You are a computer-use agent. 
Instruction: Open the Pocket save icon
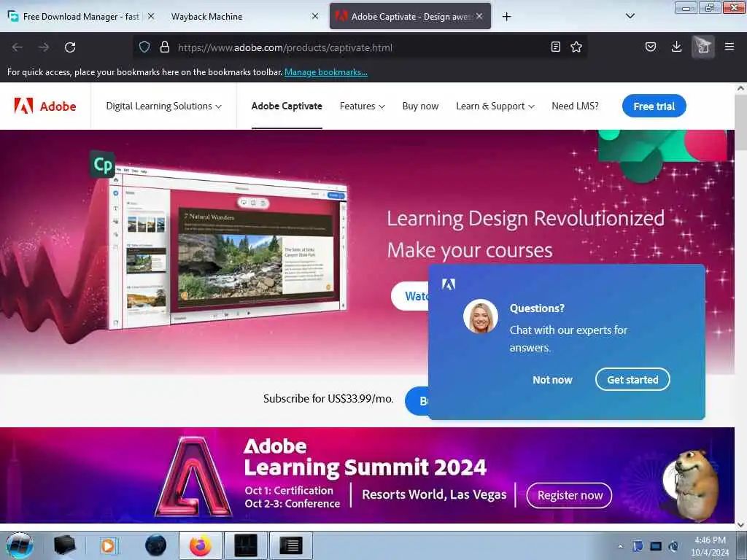coord(650,47)
